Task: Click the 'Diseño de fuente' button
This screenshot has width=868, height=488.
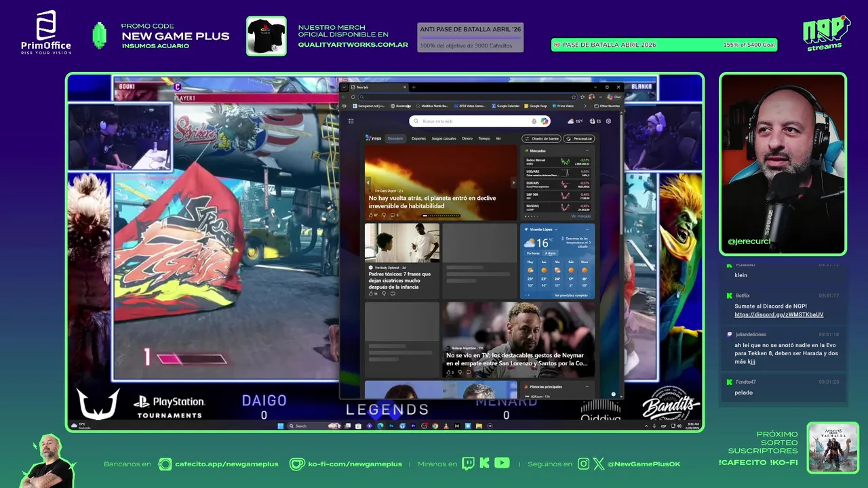Action: [541, 138]
